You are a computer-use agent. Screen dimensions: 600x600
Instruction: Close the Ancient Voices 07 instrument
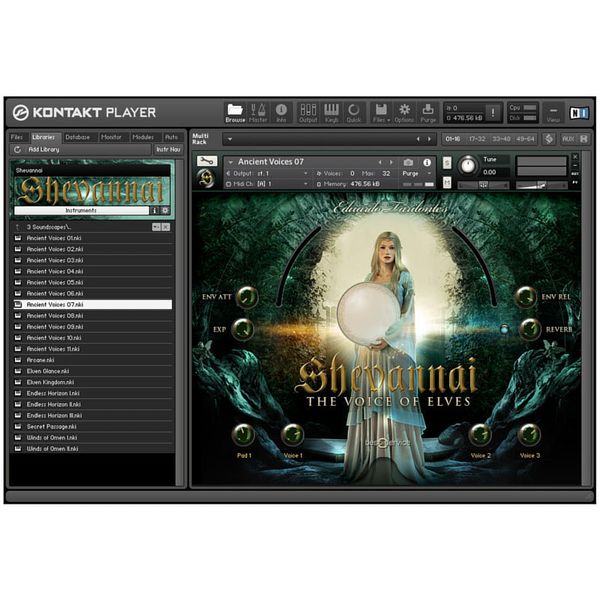[575, 157]
